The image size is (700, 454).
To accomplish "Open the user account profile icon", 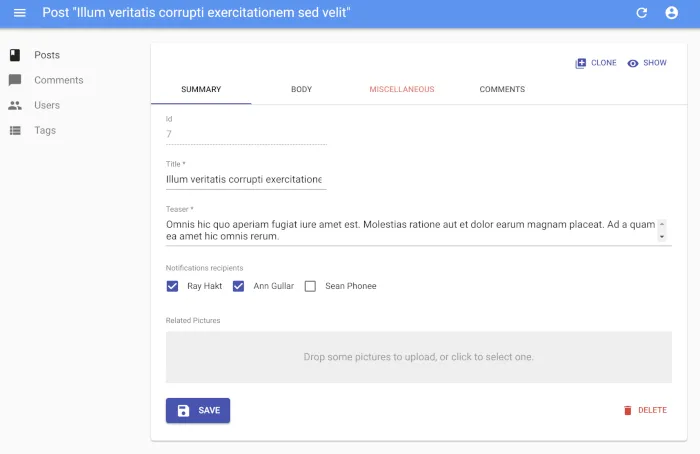I will (x=671, y=13).
